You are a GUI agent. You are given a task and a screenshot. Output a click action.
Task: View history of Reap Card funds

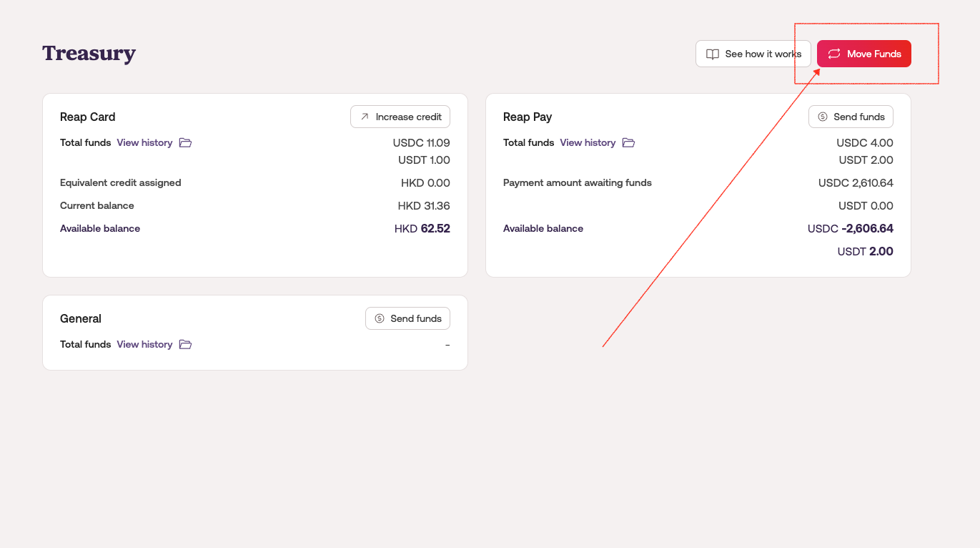click(144, 142)
